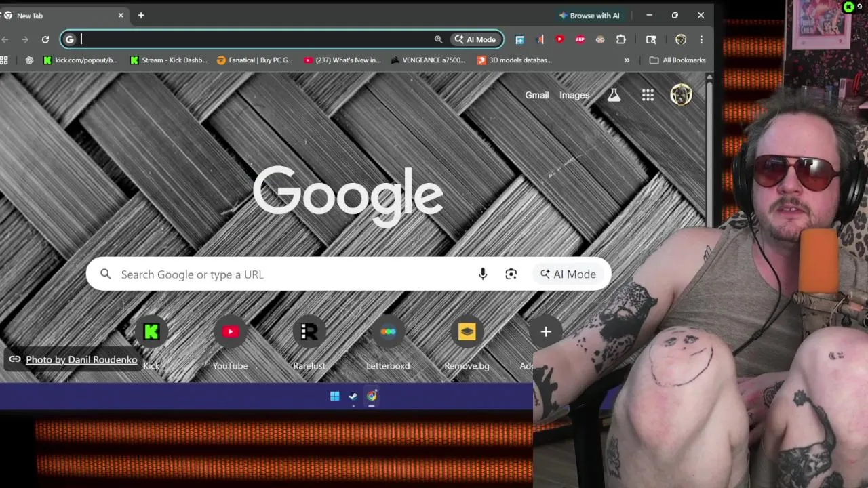Click the Google G icon in address bar
This screenshot has height=488, width=868.
[69, 39]
